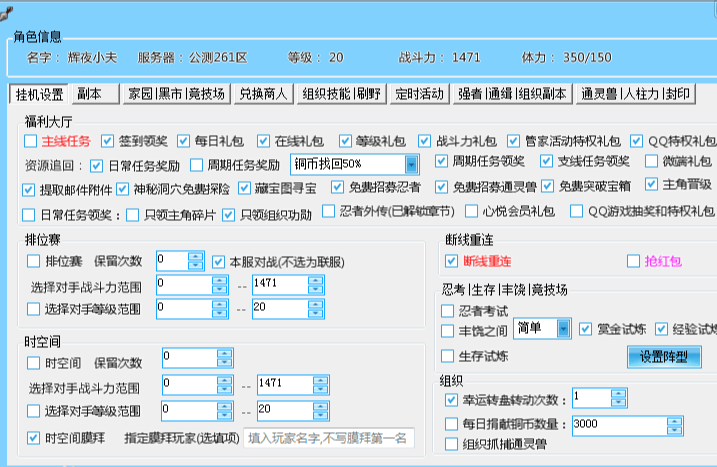Toggle 本服对战(不选为联服) checkbox
This screenshot has height=467, width=717.
(x=218, y=262)
